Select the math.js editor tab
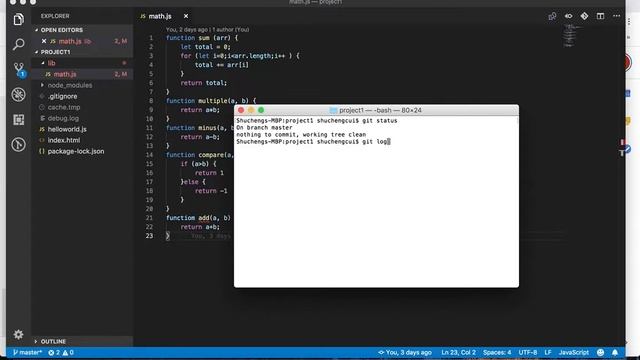Screen dimensions: 640x360 164,16
